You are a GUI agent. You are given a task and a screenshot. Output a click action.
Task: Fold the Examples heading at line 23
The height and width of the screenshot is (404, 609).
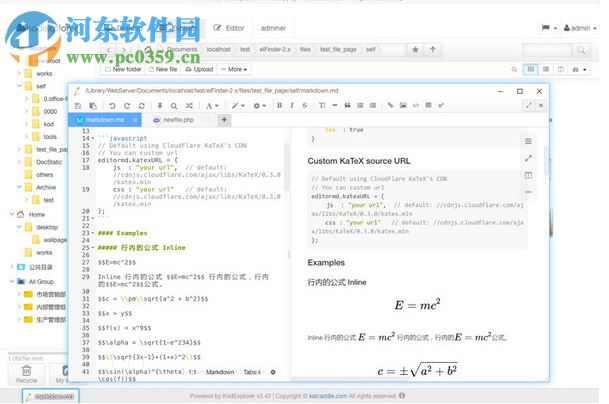click(93, 233)
